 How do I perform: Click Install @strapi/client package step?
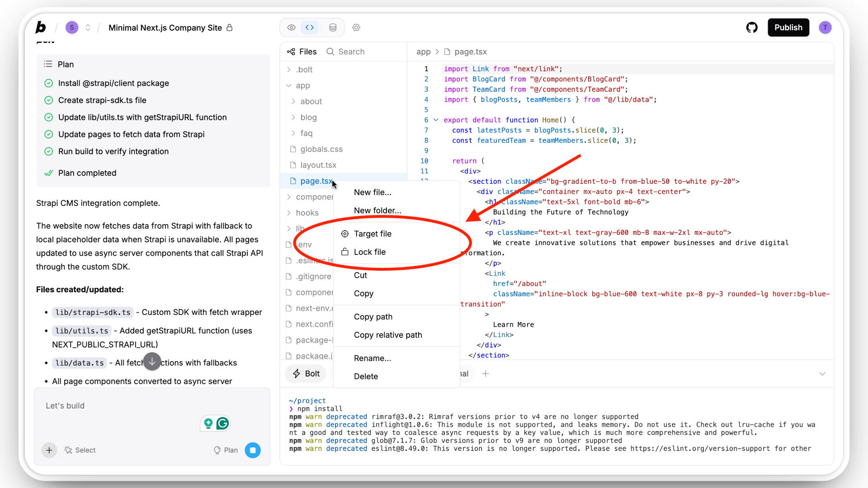[x=113, y=83]
